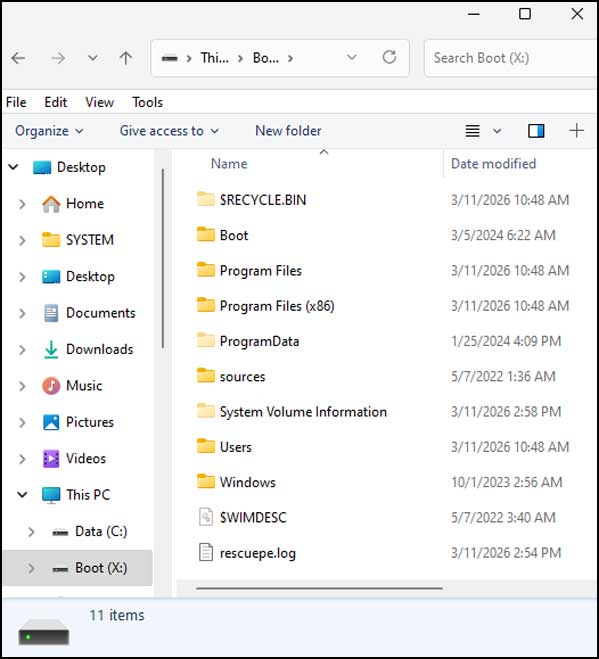
Task: Select Boot (X:) drive in tree
Action: pos(101,568)
